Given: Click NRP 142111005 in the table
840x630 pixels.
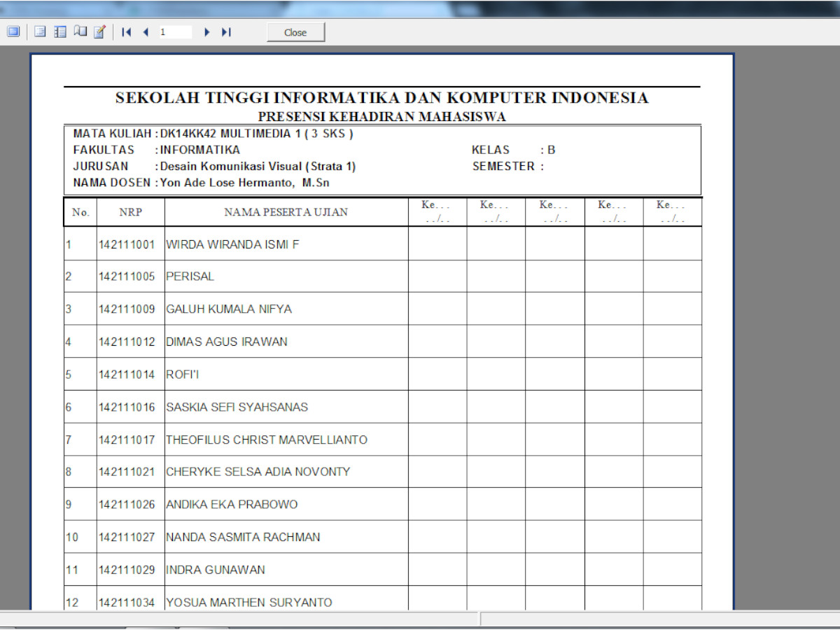Looking at the screenshot, I should point(127,276).
